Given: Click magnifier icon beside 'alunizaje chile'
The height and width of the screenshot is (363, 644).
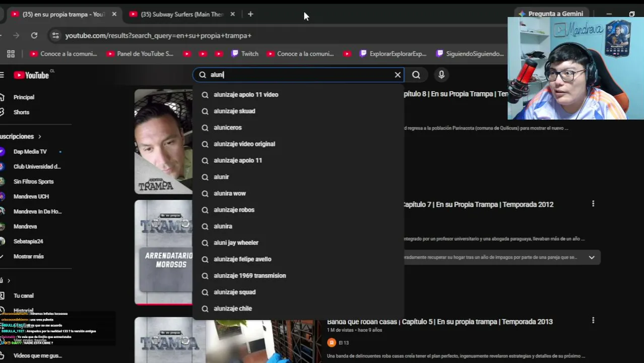Looking at the screenshot, I should click(x=205, y=309).
